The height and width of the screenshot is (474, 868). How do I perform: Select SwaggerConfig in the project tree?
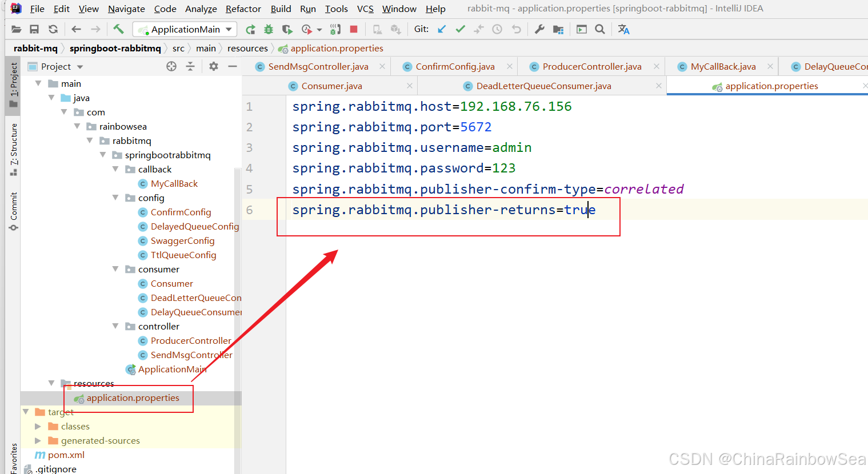tap(182, 240)
